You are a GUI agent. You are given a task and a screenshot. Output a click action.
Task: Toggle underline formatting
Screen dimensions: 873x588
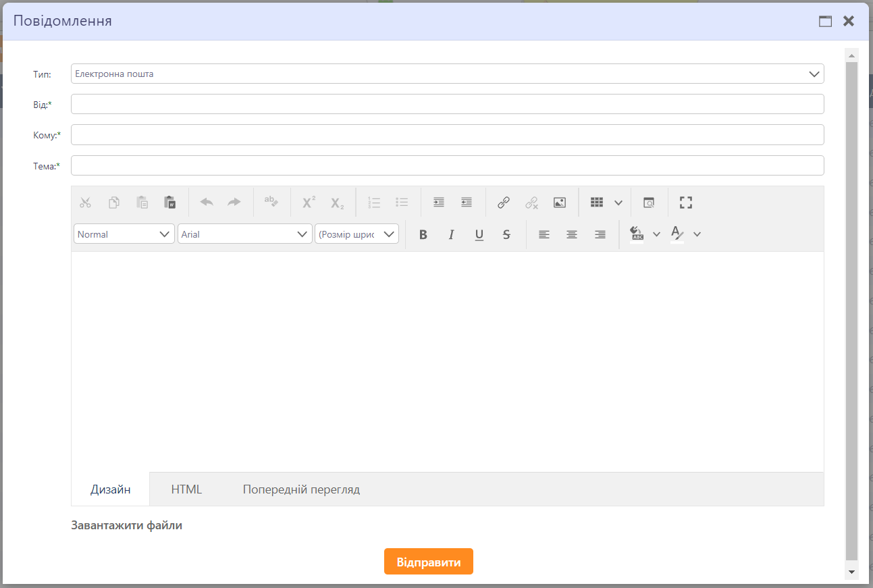click(x=479, y=234)
